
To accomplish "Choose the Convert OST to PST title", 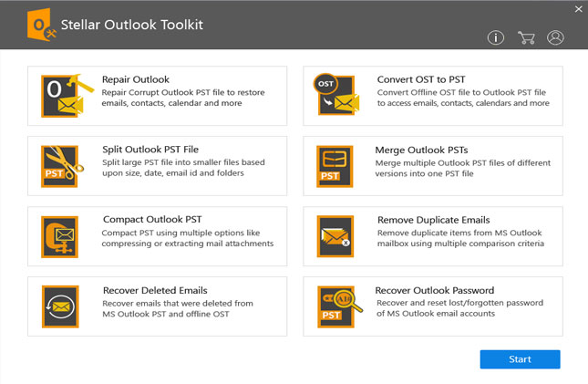I will pyautogui.click(x=421, y=79).
